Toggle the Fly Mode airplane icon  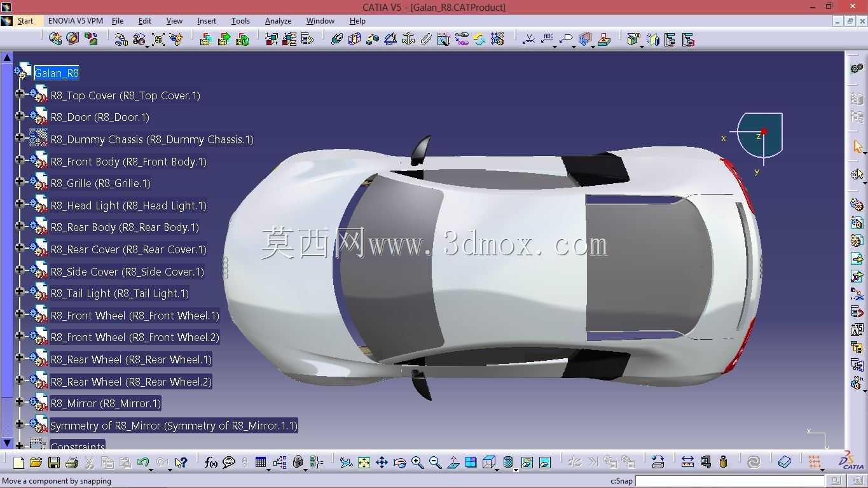click(x=346, y=463)
